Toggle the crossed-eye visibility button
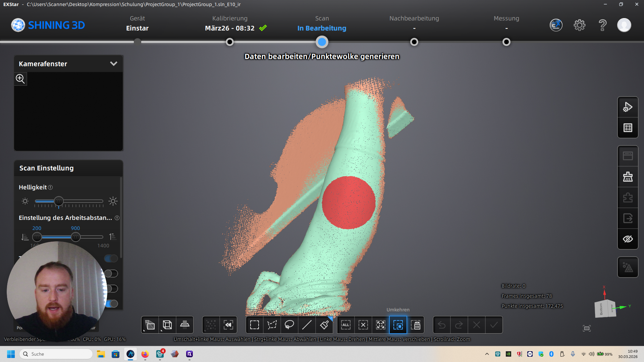 pyautogui.click(x=628, y=239)
